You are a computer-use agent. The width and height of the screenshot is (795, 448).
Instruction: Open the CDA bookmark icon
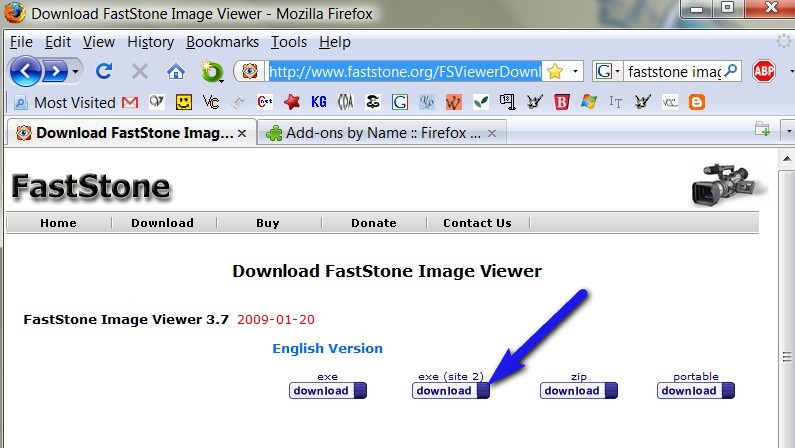coord(345,102)
